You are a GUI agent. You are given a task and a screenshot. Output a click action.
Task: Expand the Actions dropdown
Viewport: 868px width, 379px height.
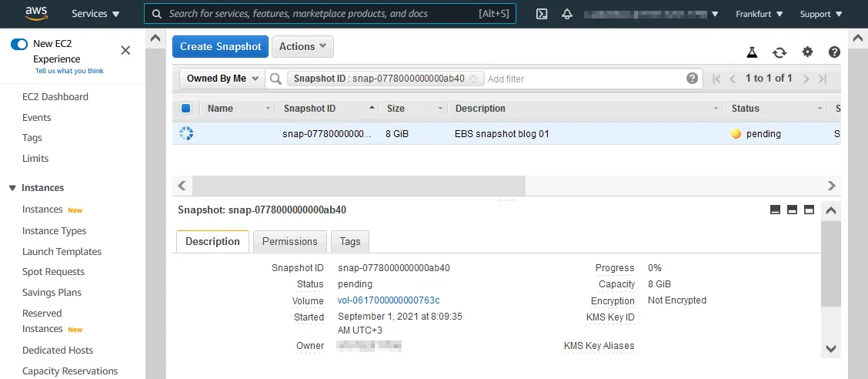tap(302, 46)
